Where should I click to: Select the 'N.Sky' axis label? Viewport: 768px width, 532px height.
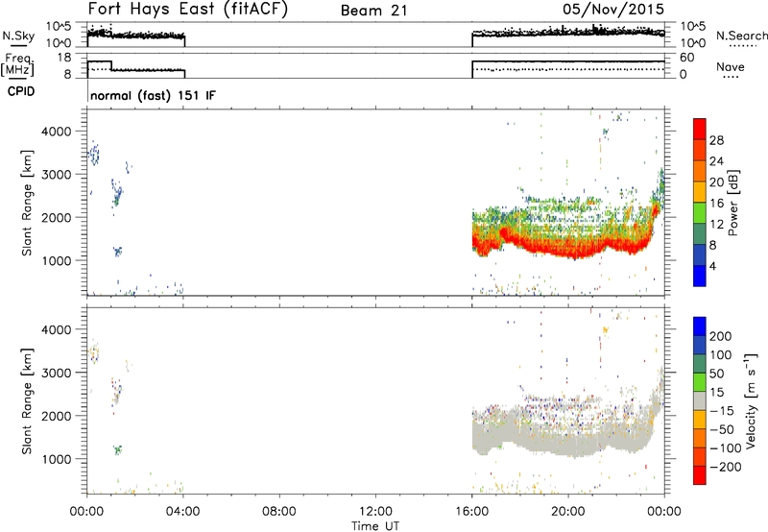click(18, 36)
